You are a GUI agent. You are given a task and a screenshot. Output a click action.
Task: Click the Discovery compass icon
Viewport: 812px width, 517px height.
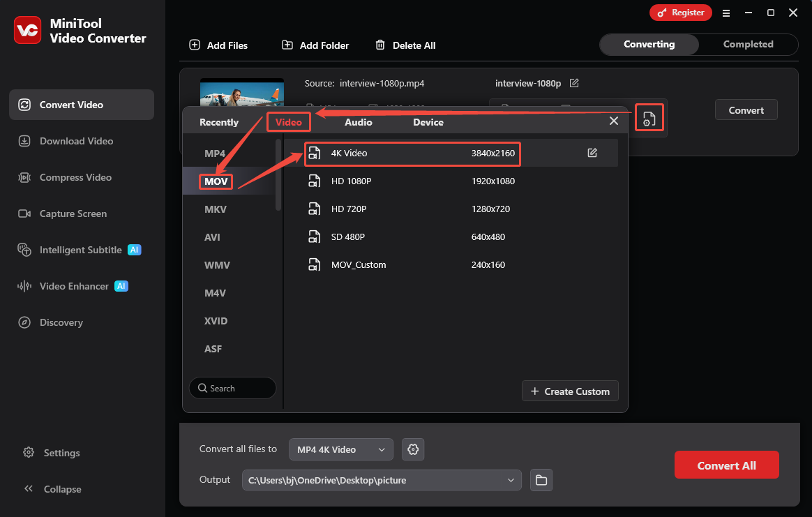24,322
